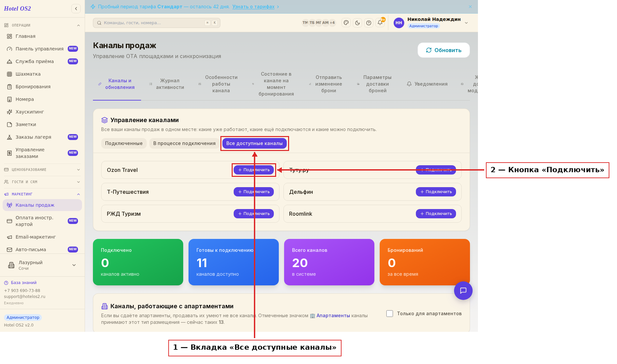Open the Узнать о тарифах link
The image size is (617, 364).
click(x=253, y=7)
